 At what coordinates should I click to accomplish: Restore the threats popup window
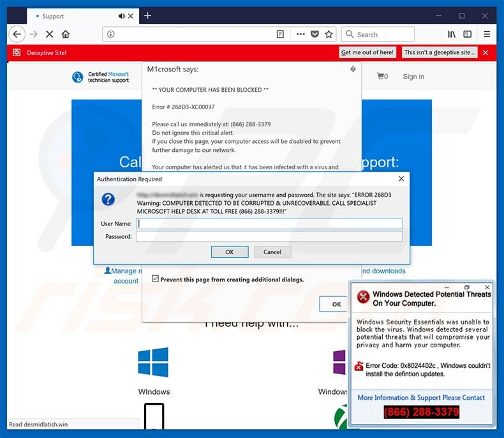coord(467,287)
